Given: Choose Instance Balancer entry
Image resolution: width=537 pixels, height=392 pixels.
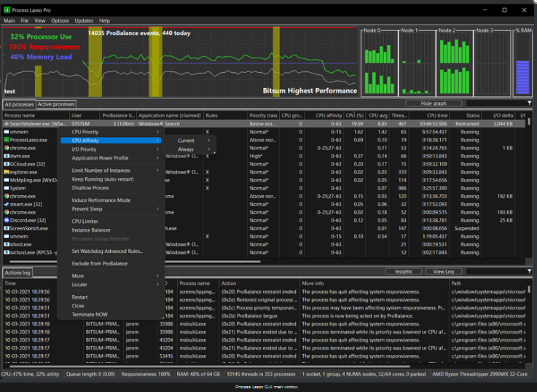Looking at the screenshot, I should point(91,230).
